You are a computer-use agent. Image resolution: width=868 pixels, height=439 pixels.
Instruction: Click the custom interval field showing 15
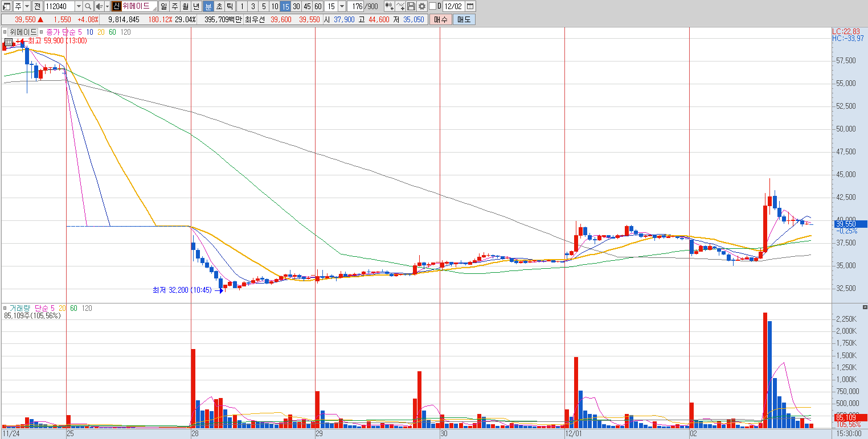click(331, 6)
